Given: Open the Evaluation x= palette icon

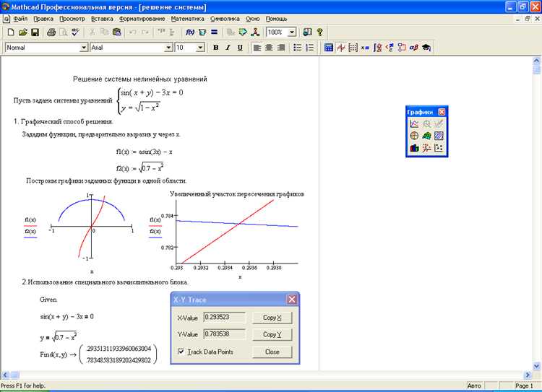Looking at the screenshot, I should pyautogui.click(x=365, y=48).
